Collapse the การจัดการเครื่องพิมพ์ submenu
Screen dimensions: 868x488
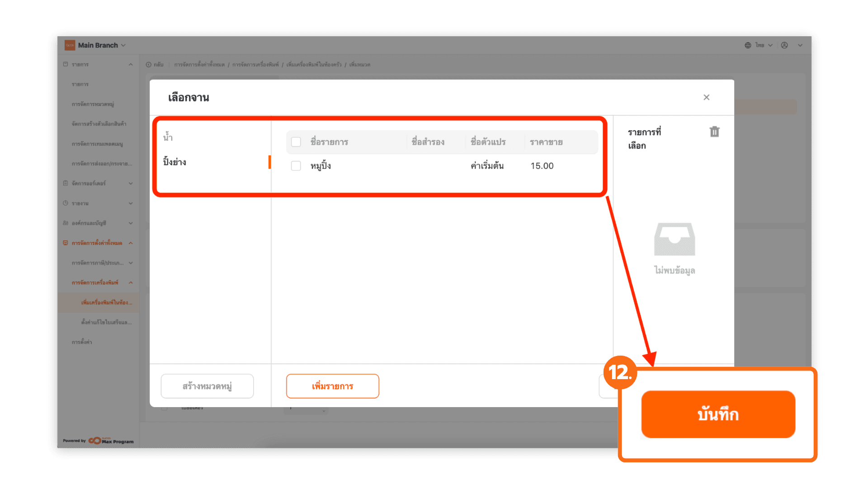pyautogui.click(x=131, y=283)
